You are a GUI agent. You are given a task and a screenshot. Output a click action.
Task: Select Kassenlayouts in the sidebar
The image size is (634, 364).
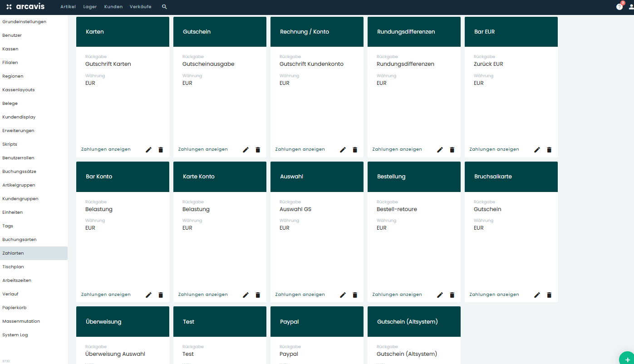point(19,90)
